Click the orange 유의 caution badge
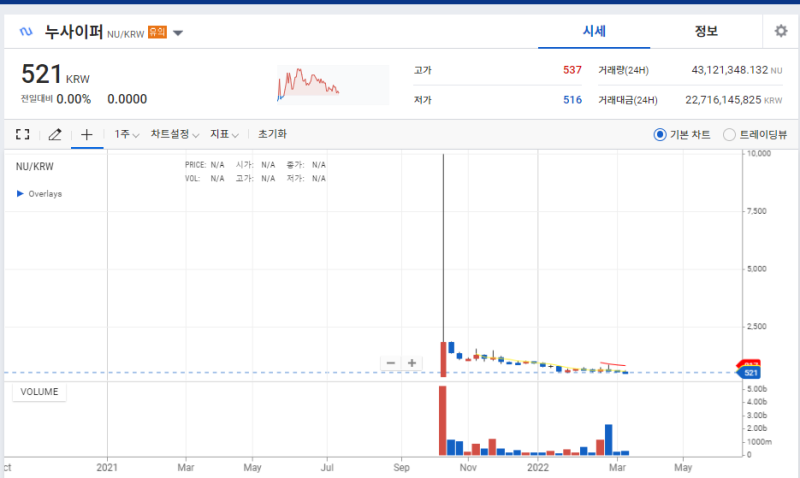The image size is (800, 478). (x=157, y=32)
